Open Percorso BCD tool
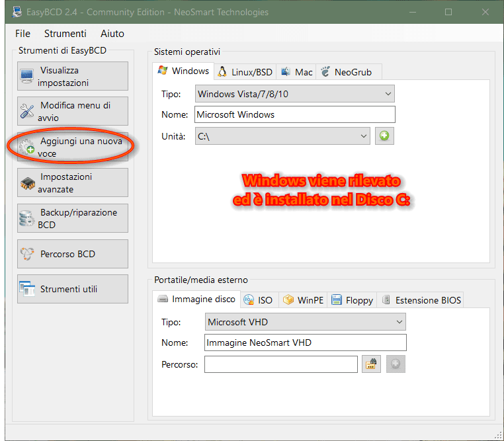This screenshot has width=504, height=441. [x=73, y=254]
